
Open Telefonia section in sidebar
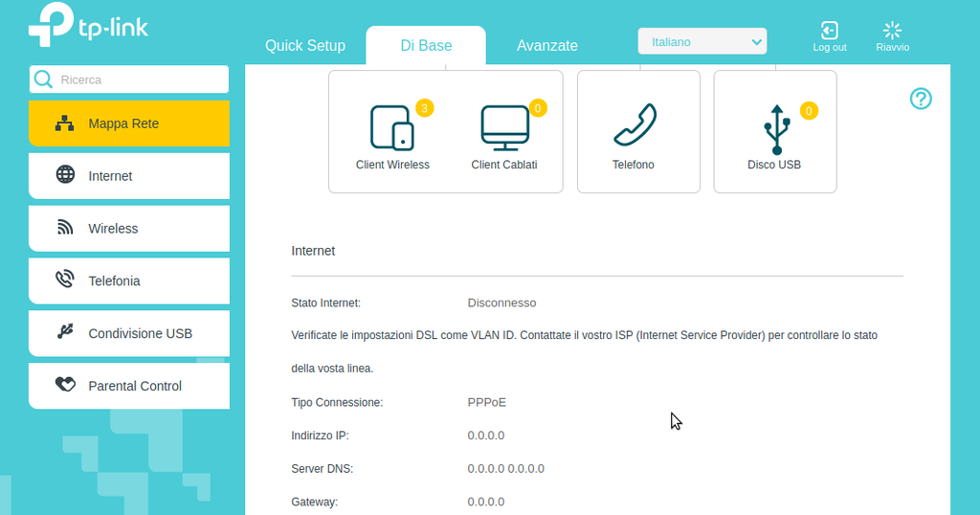tap(129, 281)
